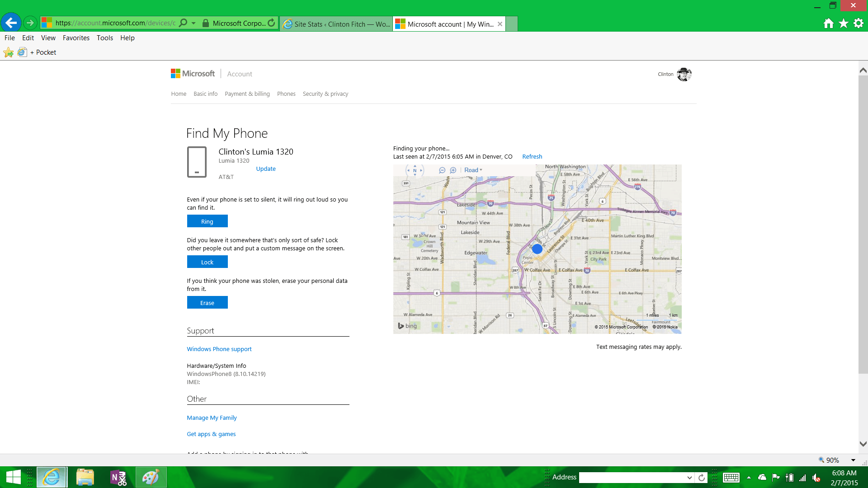868x488 pixels.
Task: Open the Account header link
Action: (240, 74)
